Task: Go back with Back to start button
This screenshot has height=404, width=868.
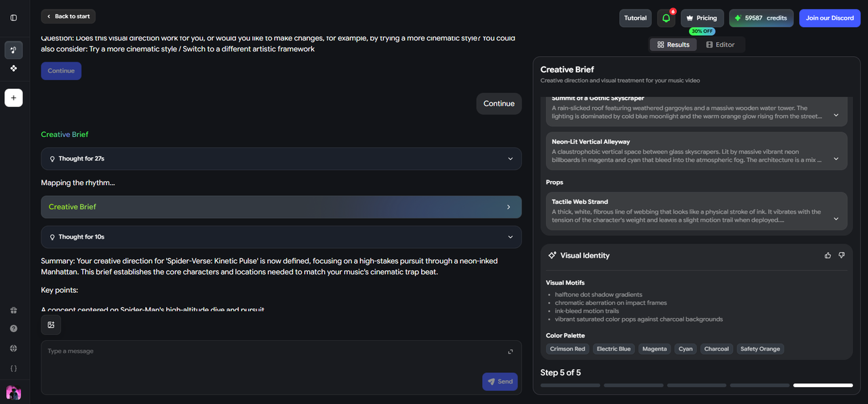Action: tap(68, 16)
